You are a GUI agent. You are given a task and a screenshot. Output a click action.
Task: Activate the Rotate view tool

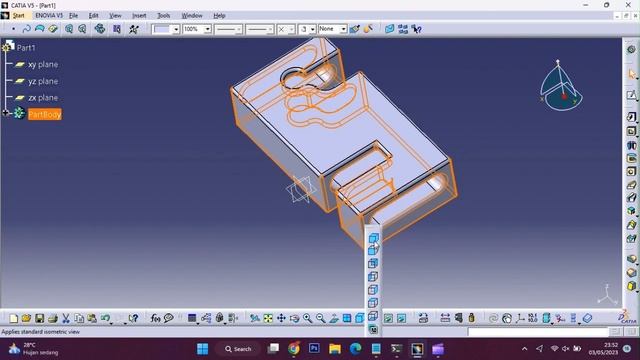click(294, 318)
